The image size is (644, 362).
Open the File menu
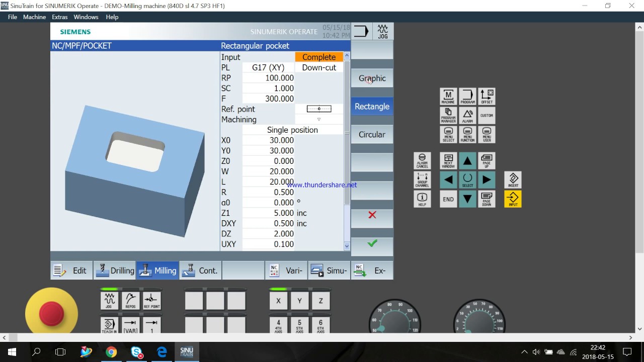(13, 17)
